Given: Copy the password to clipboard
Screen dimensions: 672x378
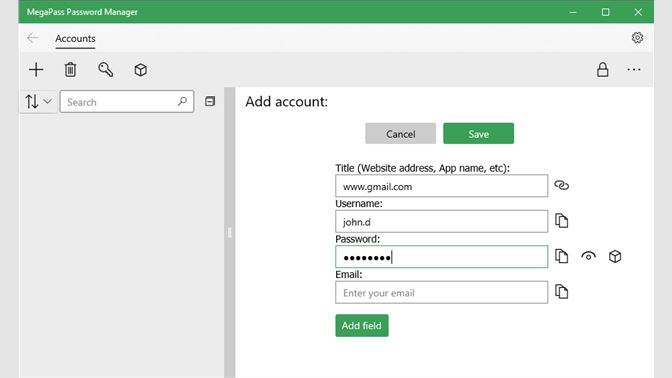Looking at the screenshot, I should 561,256.
